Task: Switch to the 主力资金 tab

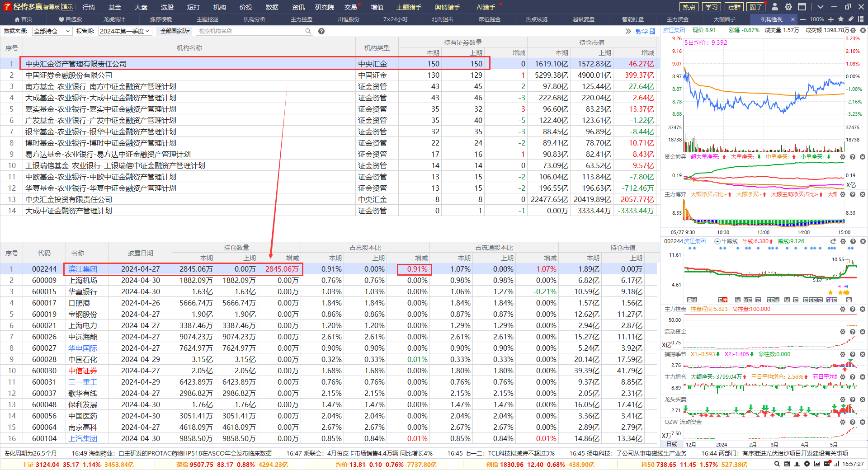Action: 678,19
